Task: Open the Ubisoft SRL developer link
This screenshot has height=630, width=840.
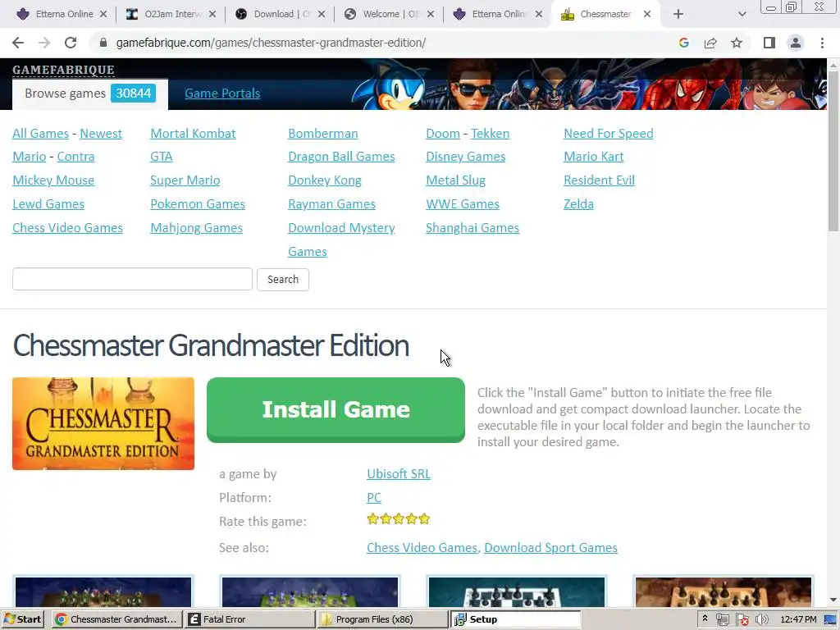Action: [x=399, y=474]
